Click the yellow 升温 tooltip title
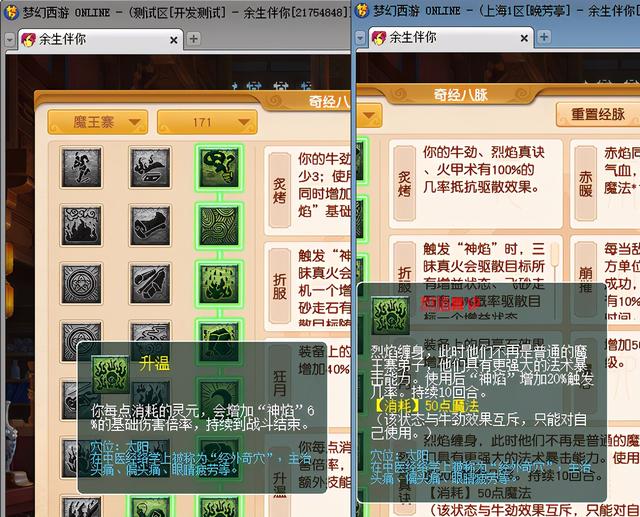This screenshot has height=517, width=640. [x=154, y=363]
